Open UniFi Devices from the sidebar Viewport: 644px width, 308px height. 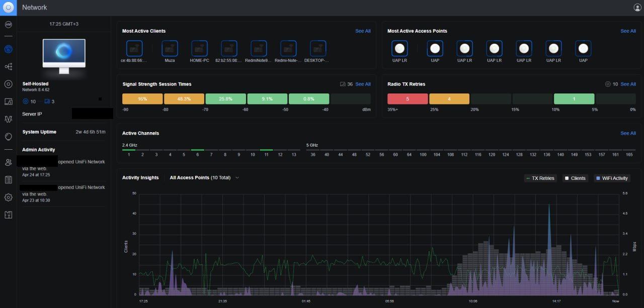click(8, 84)
